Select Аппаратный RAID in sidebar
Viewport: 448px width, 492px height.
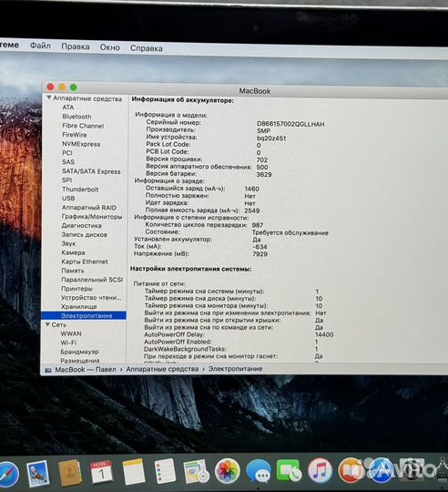89,208
